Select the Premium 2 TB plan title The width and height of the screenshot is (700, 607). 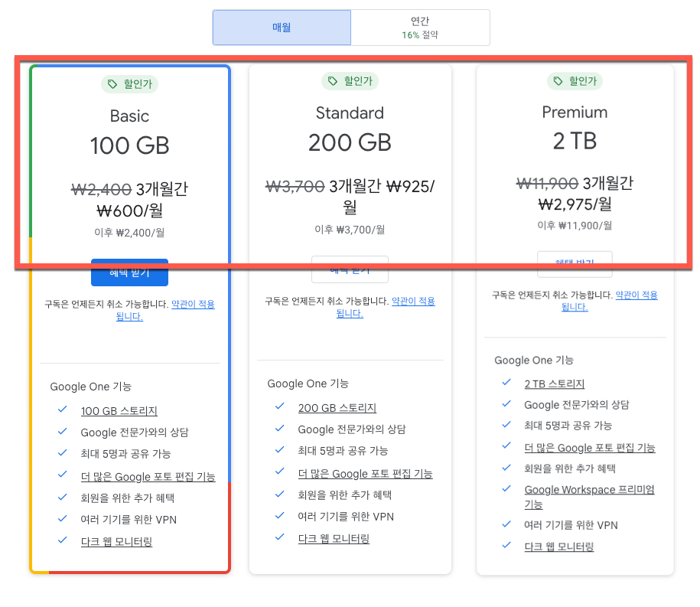[x=575, y=128]
